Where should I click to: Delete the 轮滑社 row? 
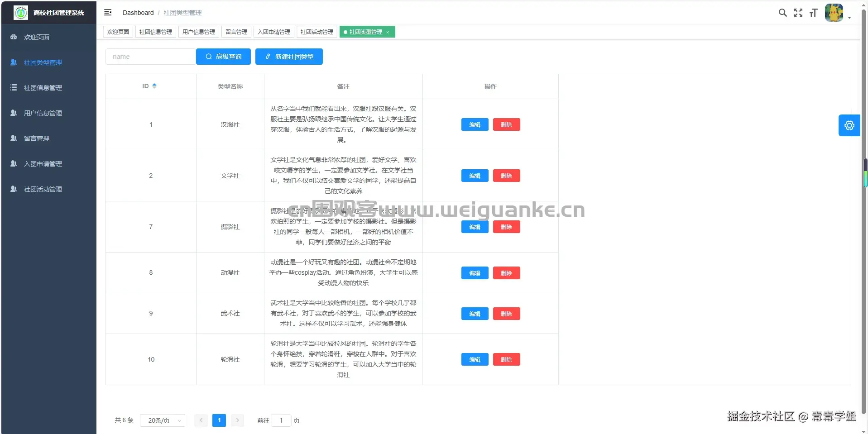506,359
